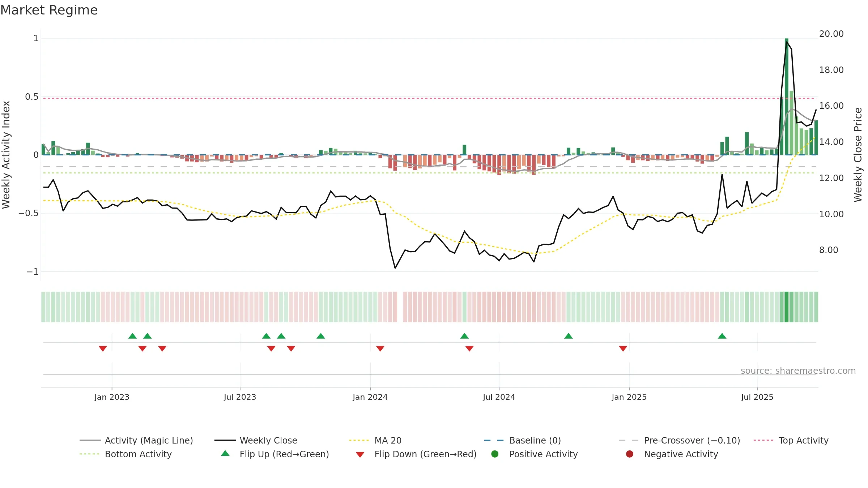Image resolution: width=868 pixels, height=488 pixels.
Task: Click the Flip Up (Red→Green) legend entry
Action: point(275,454)
